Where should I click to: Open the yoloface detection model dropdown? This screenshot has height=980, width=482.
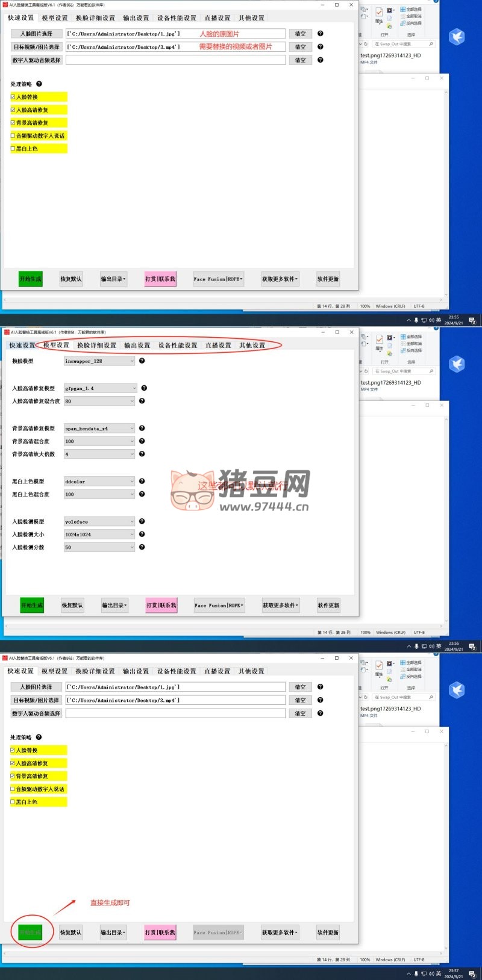(131, 522)
